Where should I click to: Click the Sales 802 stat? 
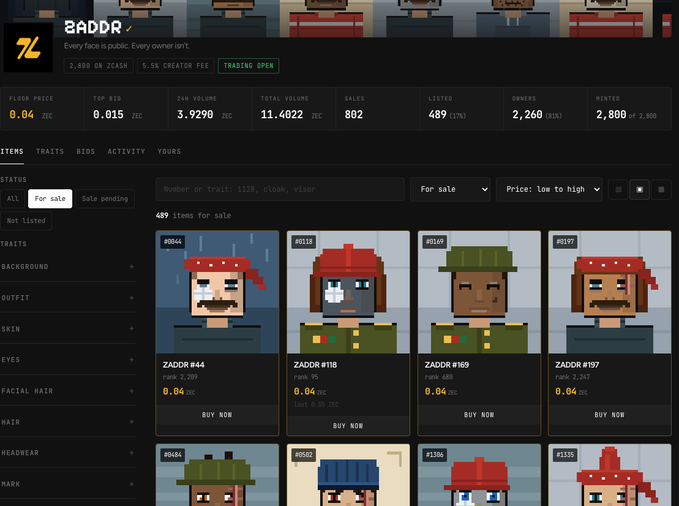pyautogui.click(x=378, y=108)
